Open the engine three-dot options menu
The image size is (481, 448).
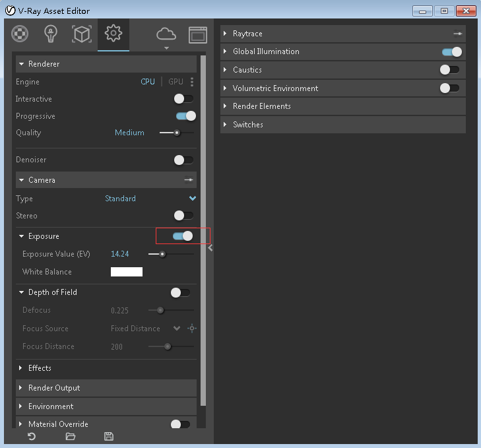coord(192,82)
